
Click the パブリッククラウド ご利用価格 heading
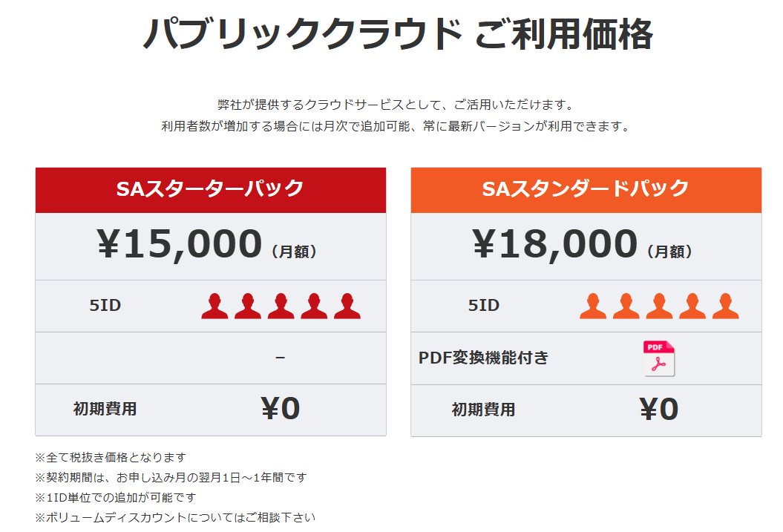pos(398,34)
